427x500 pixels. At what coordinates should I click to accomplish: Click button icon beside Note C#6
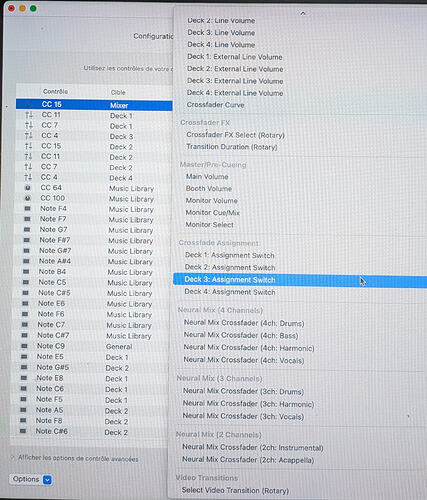coord(23,431)
